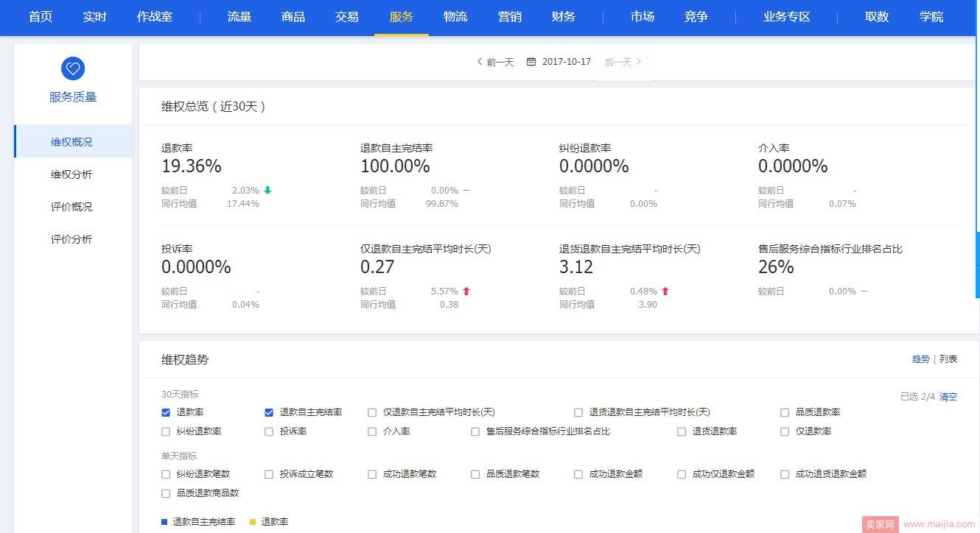The image size is (980, 533).
Task: Click red up arrow beside 0.48%
Action: (x=665, y=291)
